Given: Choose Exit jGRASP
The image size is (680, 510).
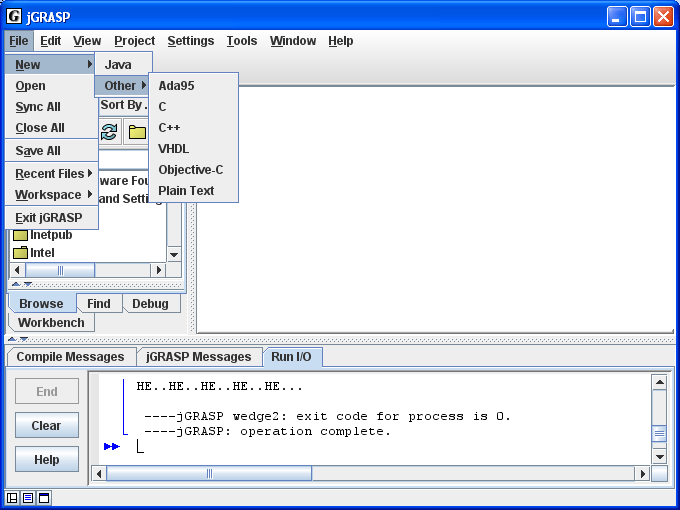Looking at the screenshot, I should pos(52,217).
